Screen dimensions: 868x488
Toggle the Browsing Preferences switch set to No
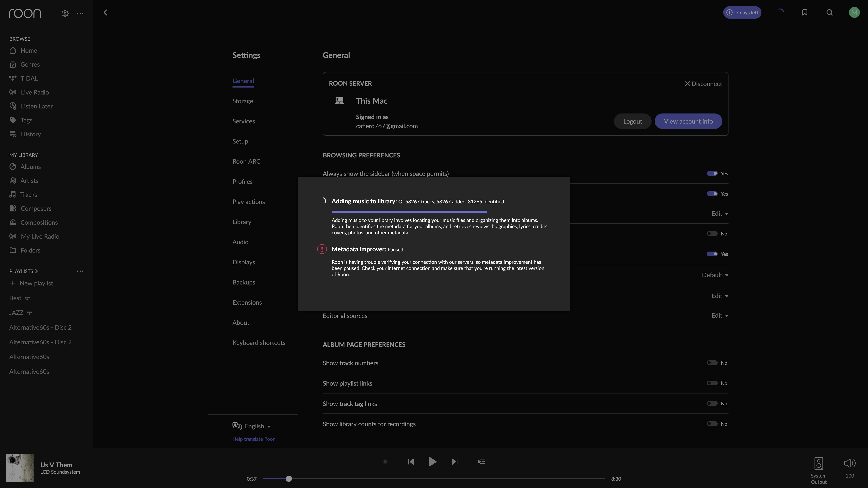click(x=712, y=234)
